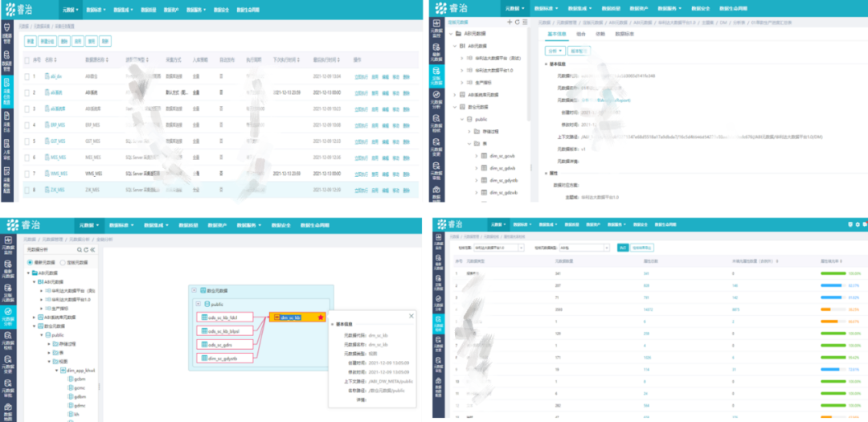Close the 基本信息 popup with the X icon
The image size is (868, 422).
[412, 314]
